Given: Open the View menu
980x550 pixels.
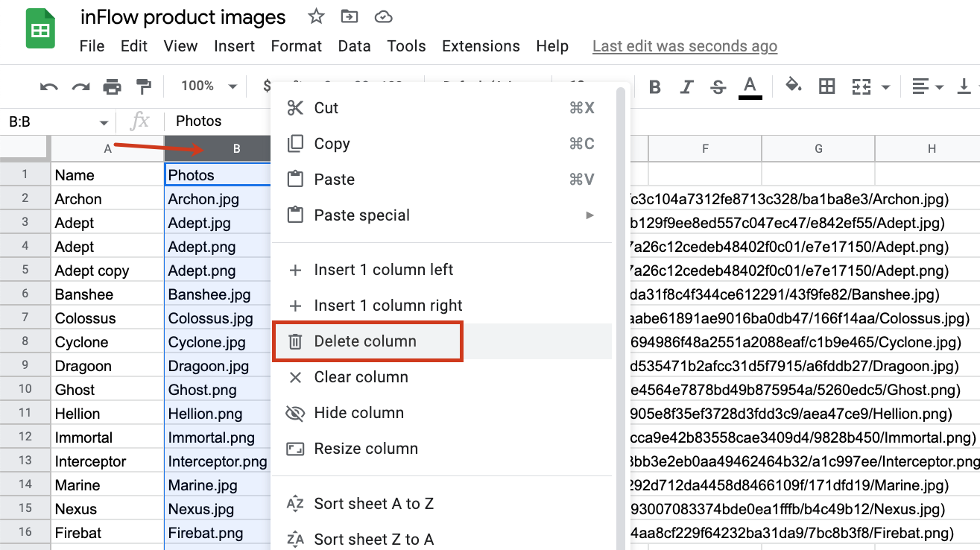Looking at the screenshot, I should (180, 46).
